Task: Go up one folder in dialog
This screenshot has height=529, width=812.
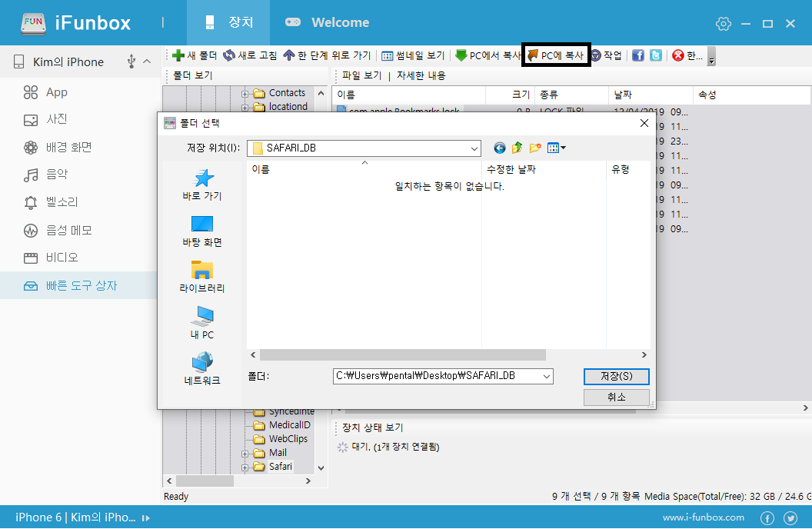Action: 517,148
